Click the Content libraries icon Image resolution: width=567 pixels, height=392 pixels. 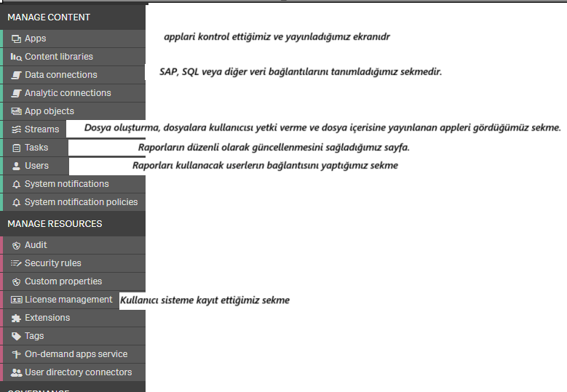point(16,57)
